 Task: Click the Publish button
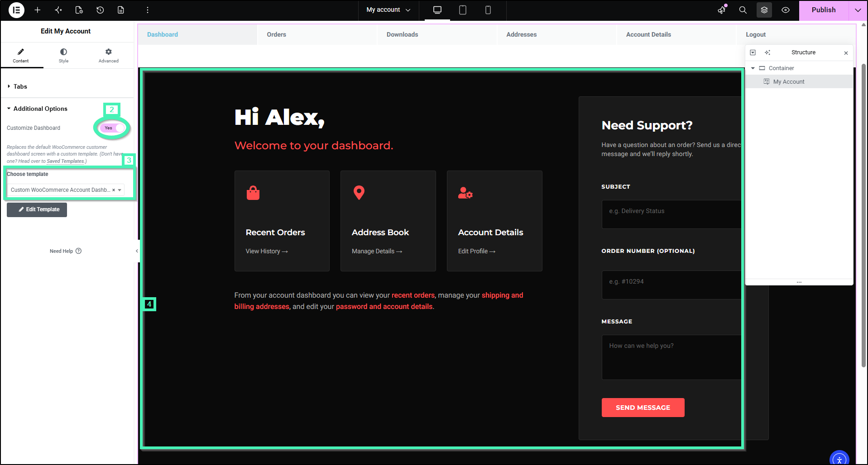point(824,10)
